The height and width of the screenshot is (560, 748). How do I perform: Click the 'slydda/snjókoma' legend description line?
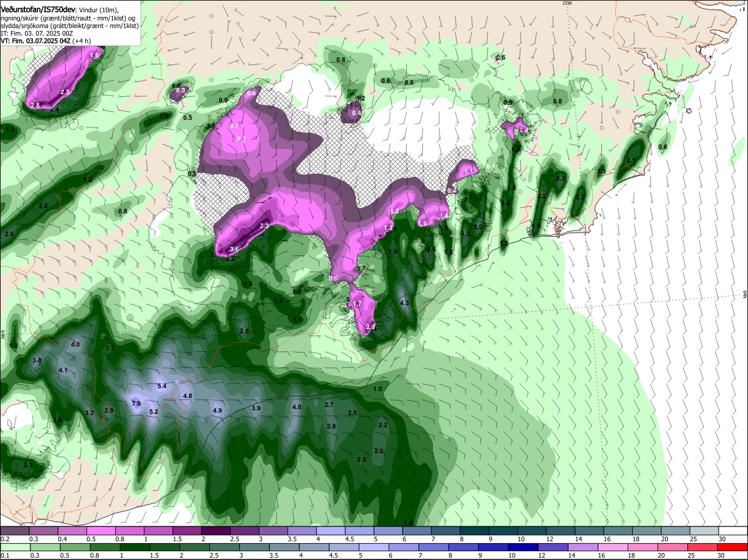(x=70, y=26)
